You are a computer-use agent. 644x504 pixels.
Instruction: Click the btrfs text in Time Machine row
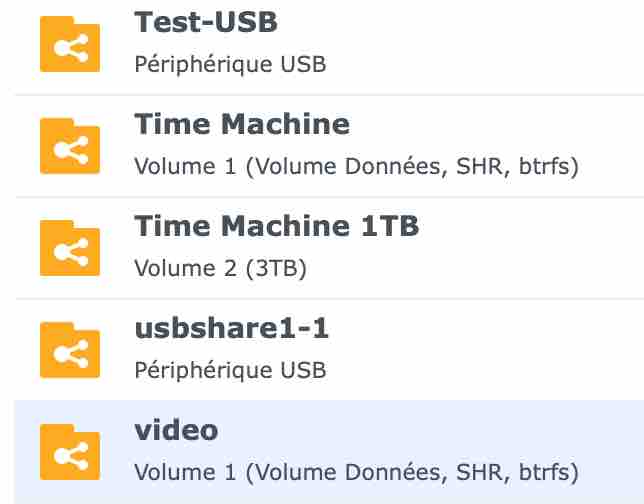point(548,166)
